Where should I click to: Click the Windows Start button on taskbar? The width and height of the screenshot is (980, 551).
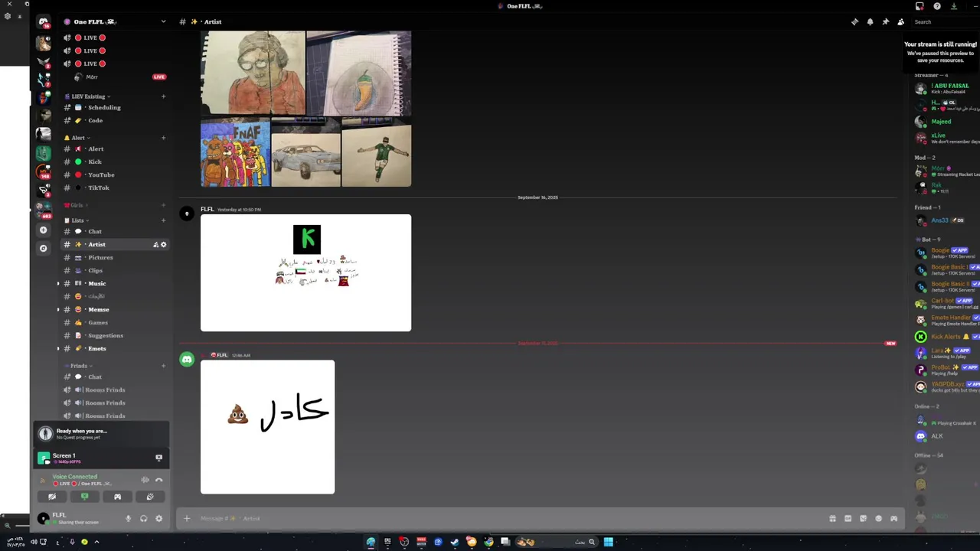(x=608, y=542)
